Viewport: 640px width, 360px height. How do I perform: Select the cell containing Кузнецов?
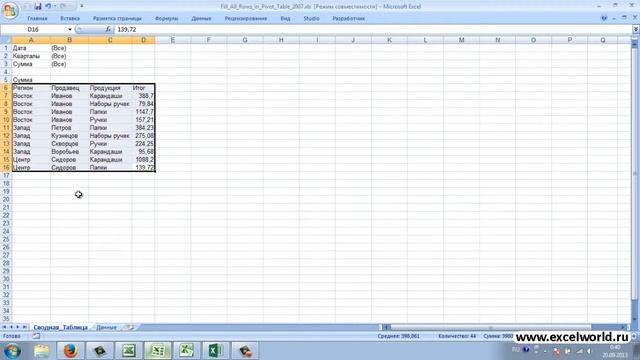pyautogui.click(x=69, y=136)
